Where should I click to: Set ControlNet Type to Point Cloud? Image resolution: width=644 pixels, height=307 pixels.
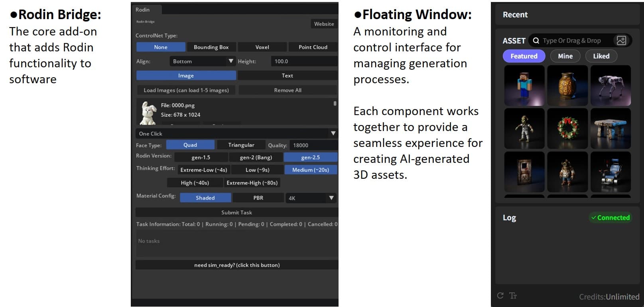pos(313,47)
